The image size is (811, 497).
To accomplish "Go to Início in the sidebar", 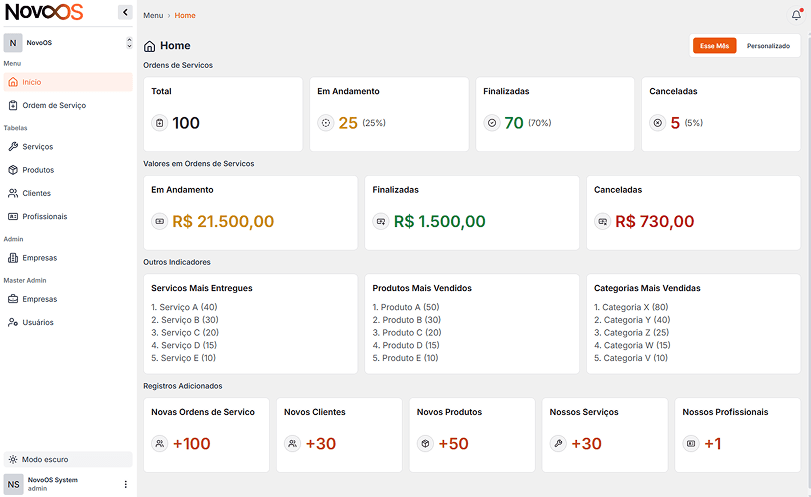I will (x=32, y=82).
